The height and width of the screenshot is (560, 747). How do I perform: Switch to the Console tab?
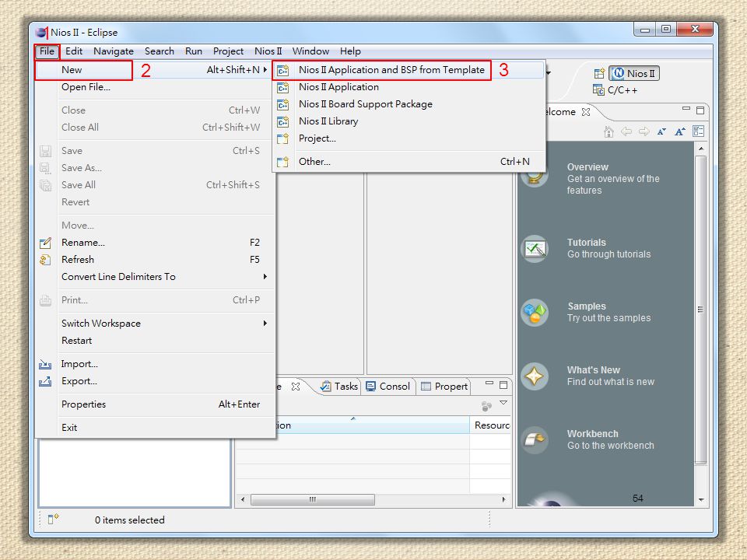[388, 387]
